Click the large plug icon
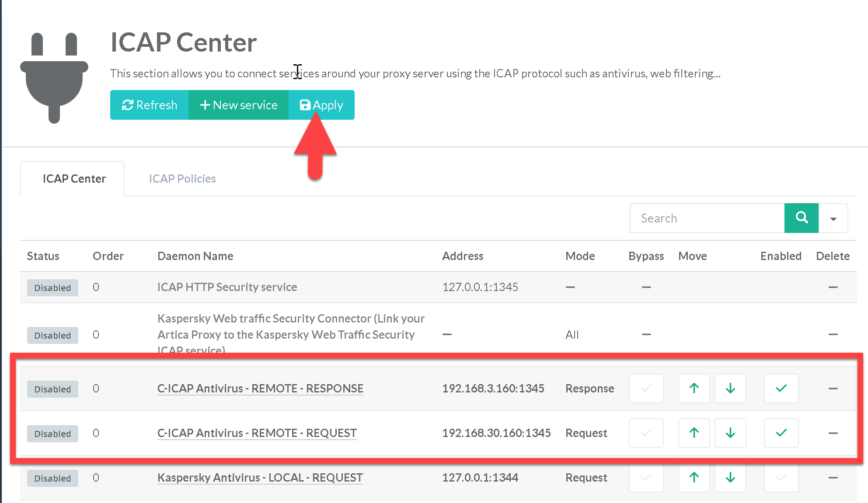Viewport: 868px width, 503px height. [x=54, y=78]
